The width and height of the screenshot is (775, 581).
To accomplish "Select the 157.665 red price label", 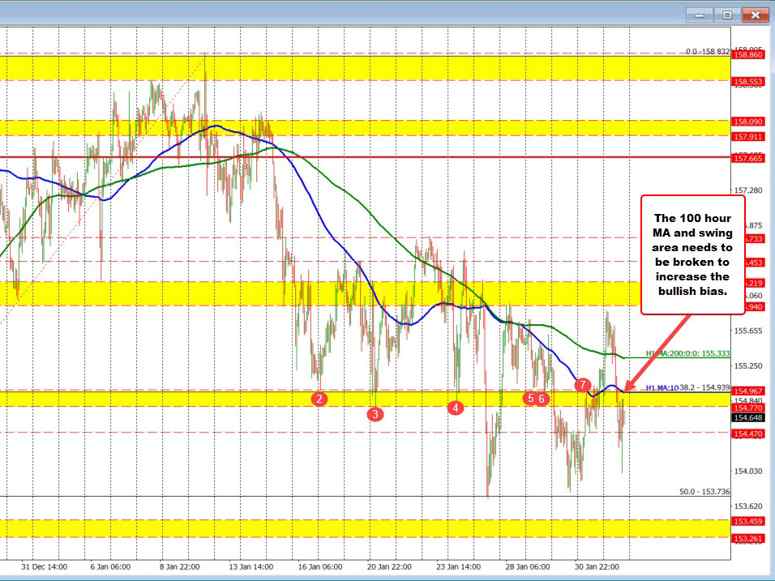I will (x=748, y=158).
